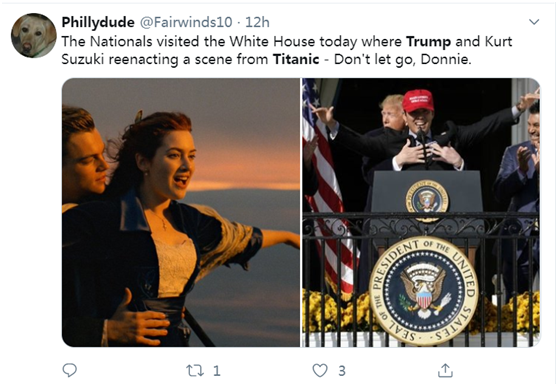View the retweet count showing 1
The image size is (558, 386).
tap(217, 371)
